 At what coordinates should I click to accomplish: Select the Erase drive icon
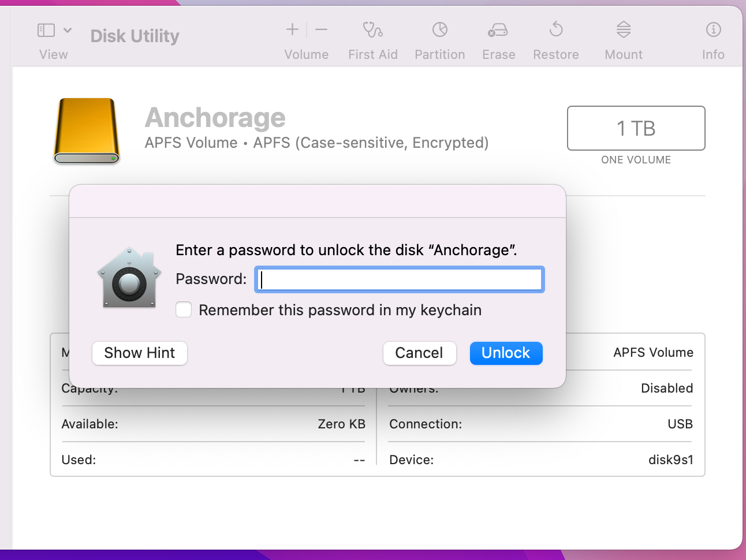(x=498, y=29)
